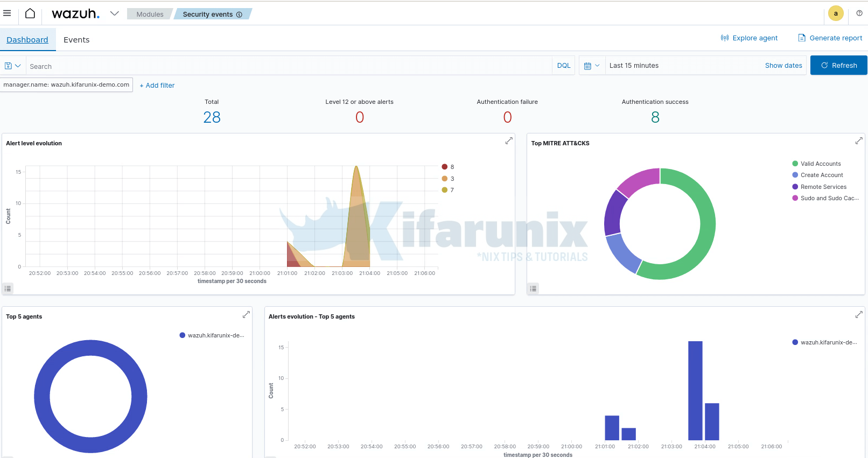Click the level 8 legend color dot
This screenshot has height=458, width=868.
[445, 167]
